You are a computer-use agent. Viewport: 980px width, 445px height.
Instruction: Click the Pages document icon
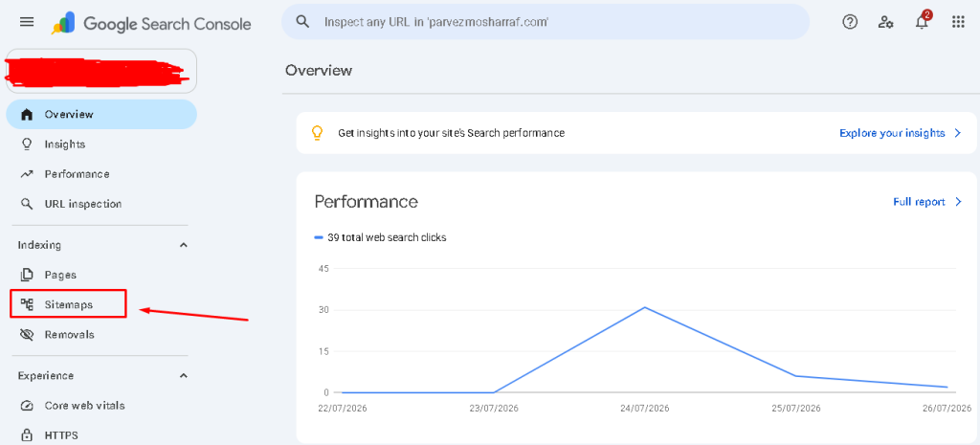tap(26, 275)
